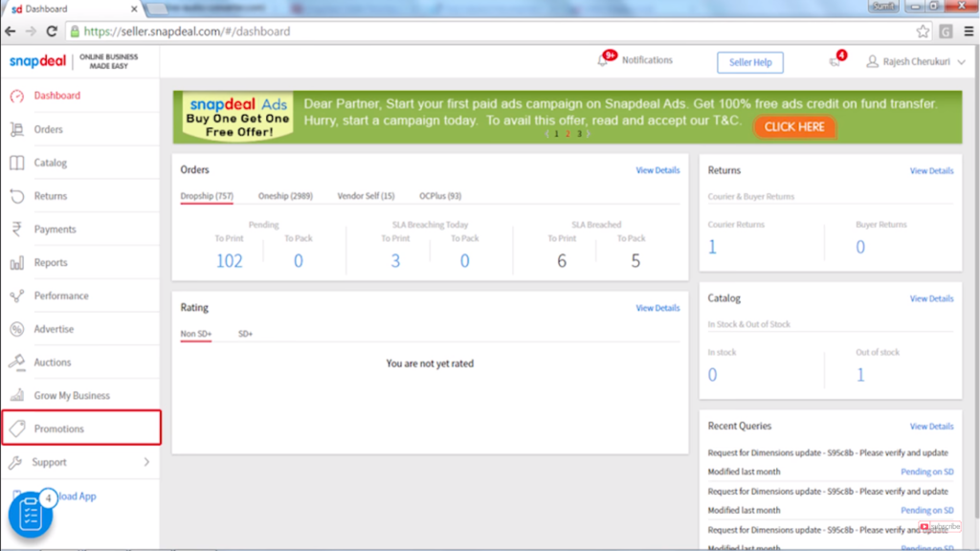Image resolution: width=980 pixels, height=551 pixels.
Task: Go to next banner slide arrow
Action: click(589, 134)
